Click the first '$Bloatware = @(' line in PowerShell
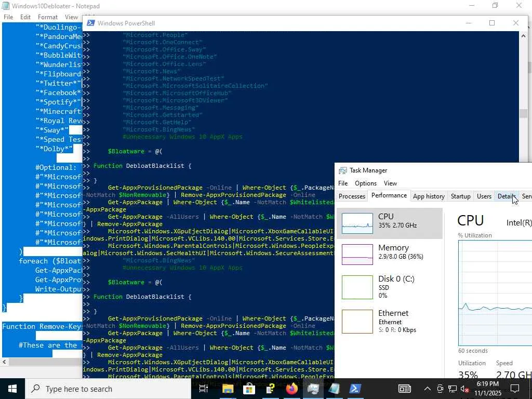This screenshot has width=532, height=399. [135, 151]
